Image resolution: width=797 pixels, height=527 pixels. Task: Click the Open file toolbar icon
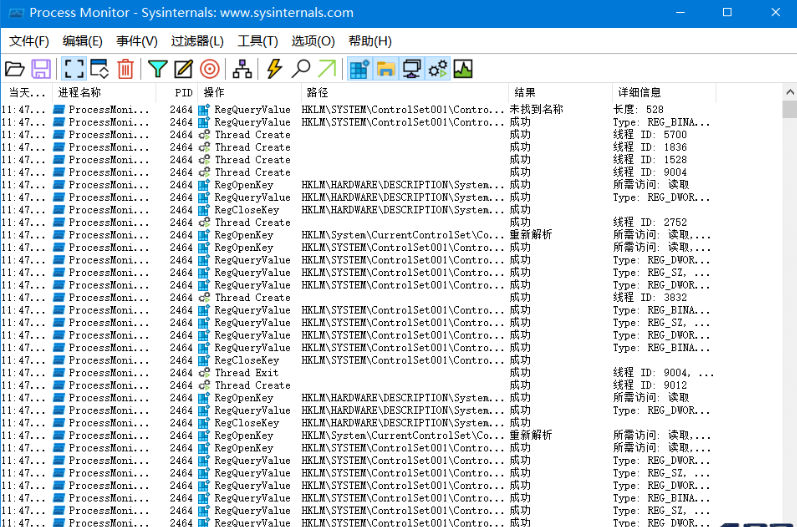[x=14, y=69]
